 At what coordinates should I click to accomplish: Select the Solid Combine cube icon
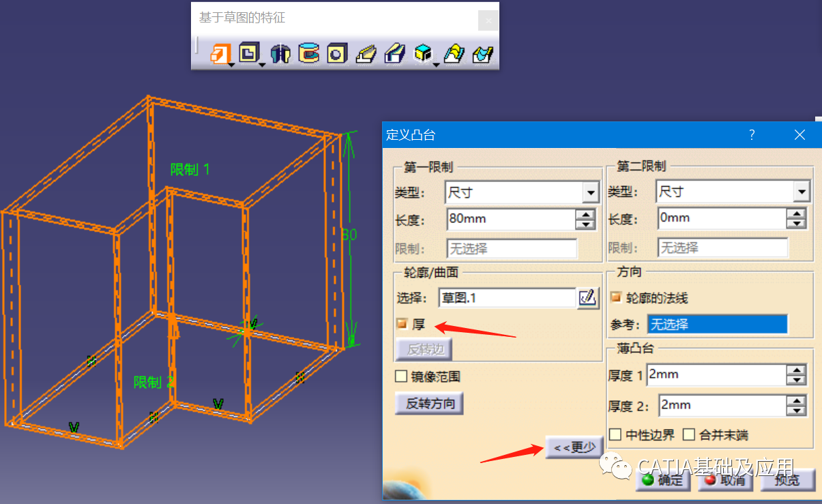point(424,53)
